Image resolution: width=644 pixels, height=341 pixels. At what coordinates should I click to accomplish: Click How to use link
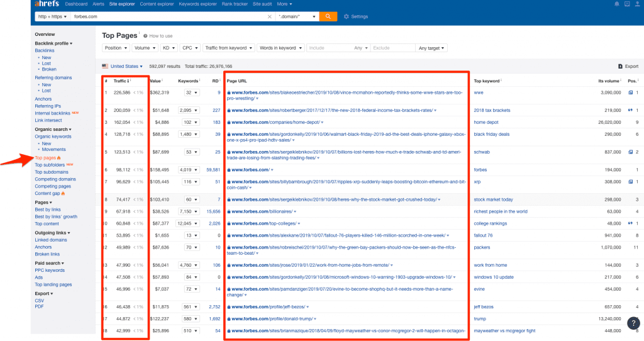click(x=158, y=36)
